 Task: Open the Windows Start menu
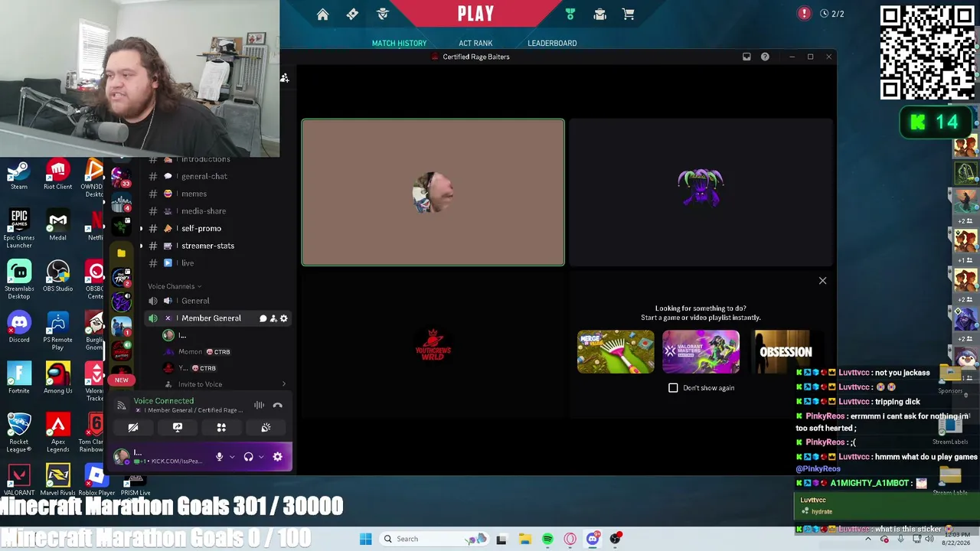(365, 539)
